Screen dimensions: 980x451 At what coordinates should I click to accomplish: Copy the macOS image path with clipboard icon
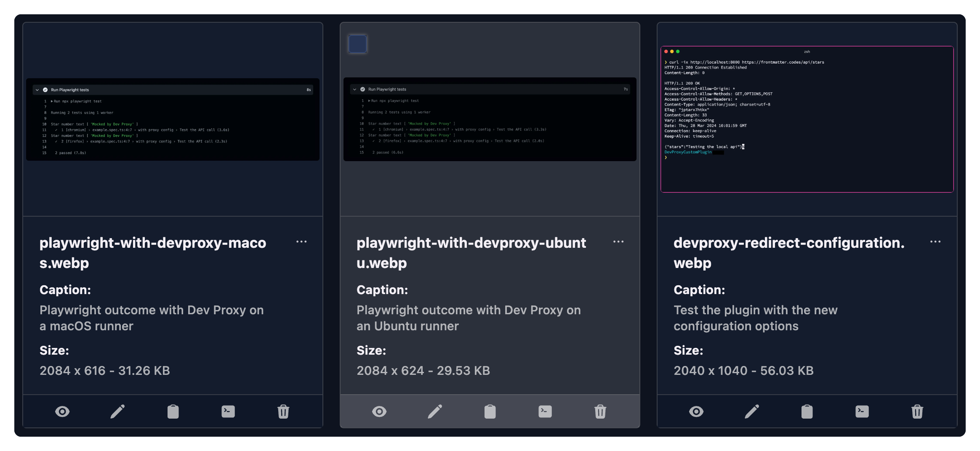click(173, 411)
